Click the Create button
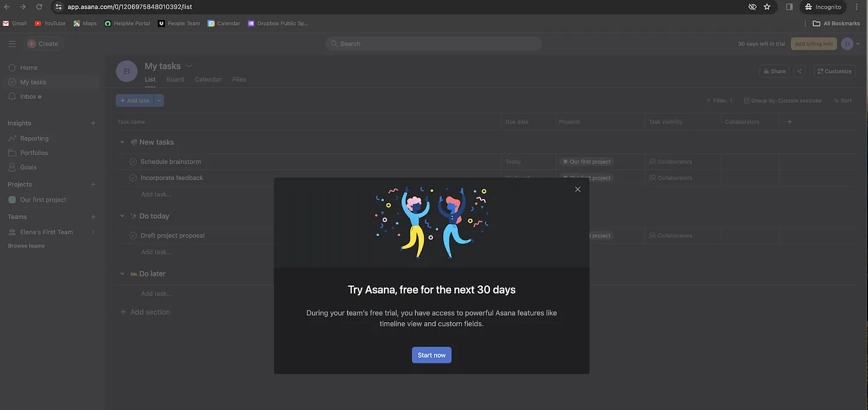Viewport: 868px width, 410px height. [x=44, y=44]
